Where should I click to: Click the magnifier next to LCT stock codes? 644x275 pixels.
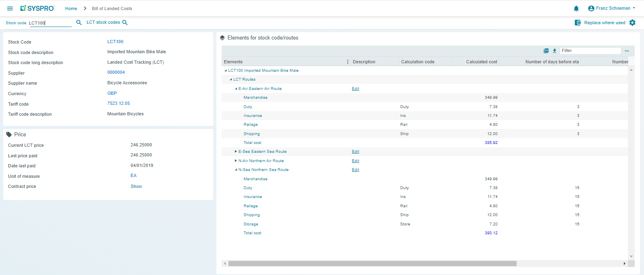coord(125,23)
